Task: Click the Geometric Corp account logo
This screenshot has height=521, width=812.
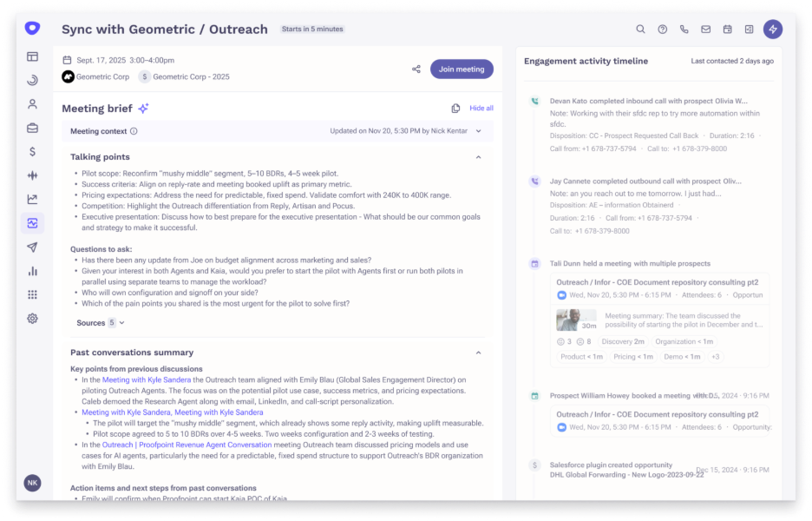Action: pos(68,76)
